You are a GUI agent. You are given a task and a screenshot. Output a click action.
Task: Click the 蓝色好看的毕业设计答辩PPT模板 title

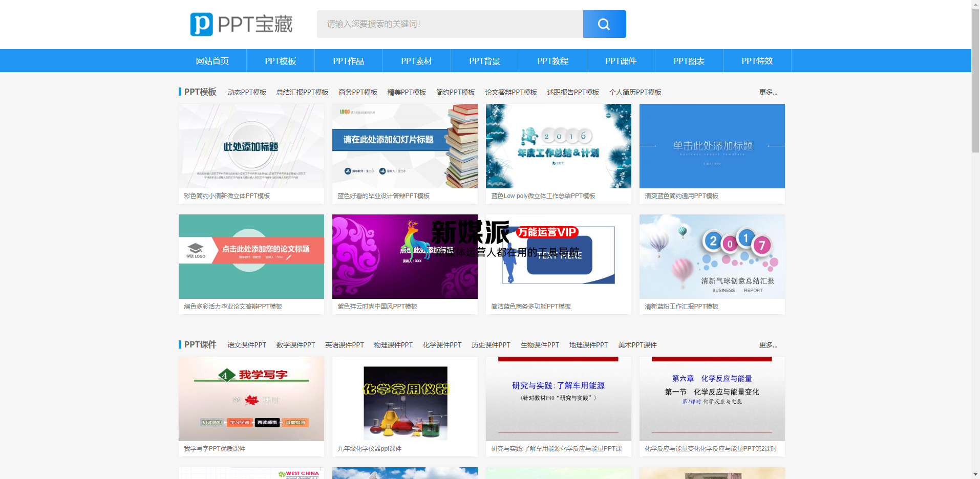click(x=384, y=196)
